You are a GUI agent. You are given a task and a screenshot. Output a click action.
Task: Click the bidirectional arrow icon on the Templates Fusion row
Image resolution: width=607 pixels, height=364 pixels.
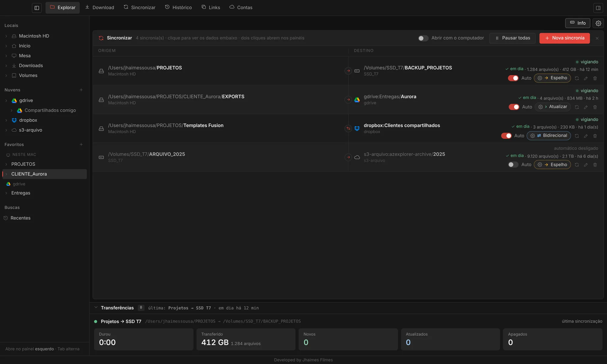click(x=348, y=128)
